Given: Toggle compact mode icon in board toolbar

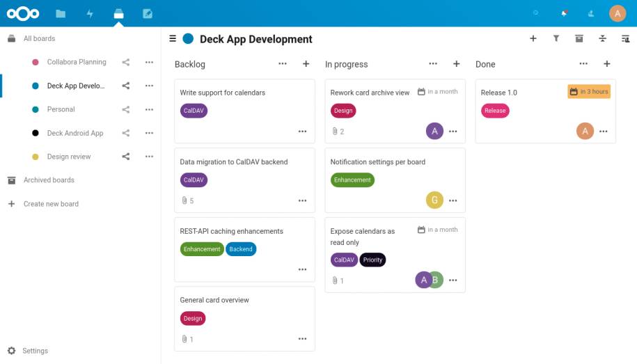Looking at the screenshot, I should click(x=602, y=38).
